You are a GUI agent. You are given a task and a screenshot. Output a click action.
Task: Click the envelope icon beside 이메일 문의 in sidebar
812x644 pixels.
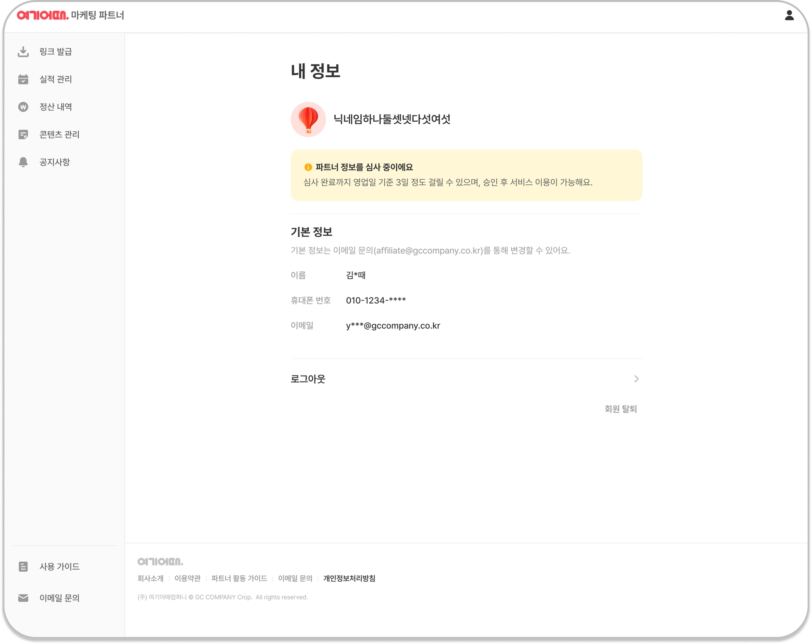coord(23,598)
